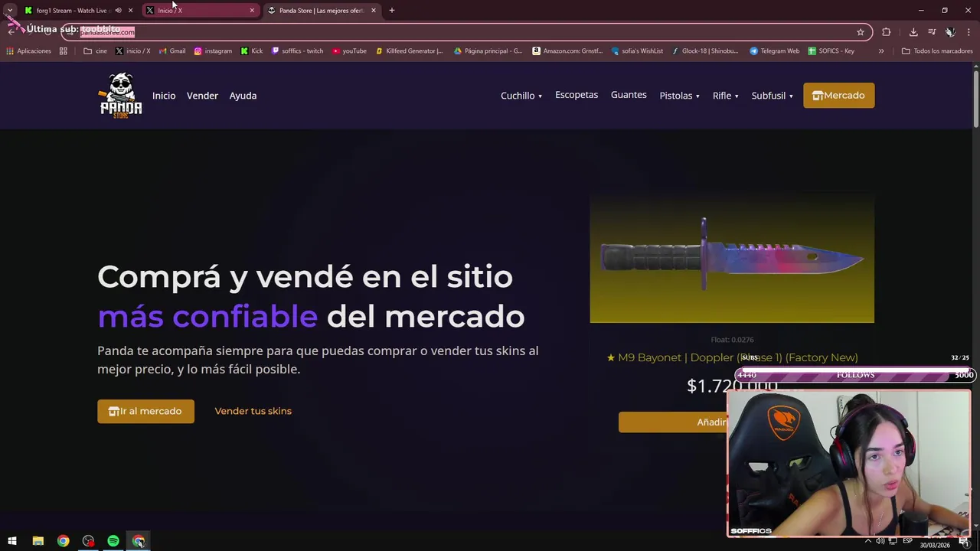Open the media control icon in toolbar
Viewport: 980px width, 551px height.
932,32
